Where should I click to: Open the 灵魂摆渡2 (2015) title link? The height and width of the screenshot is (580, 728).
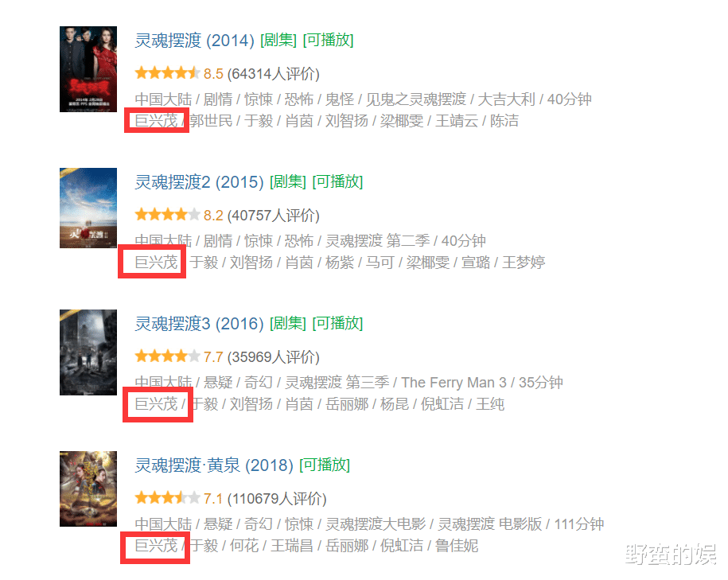click(199, 182)
